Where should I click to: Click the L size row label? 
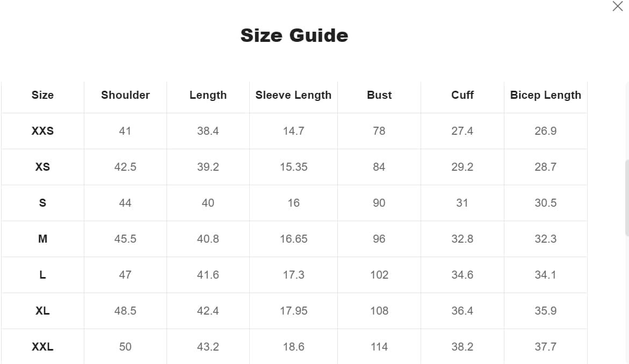pos(42,275)
